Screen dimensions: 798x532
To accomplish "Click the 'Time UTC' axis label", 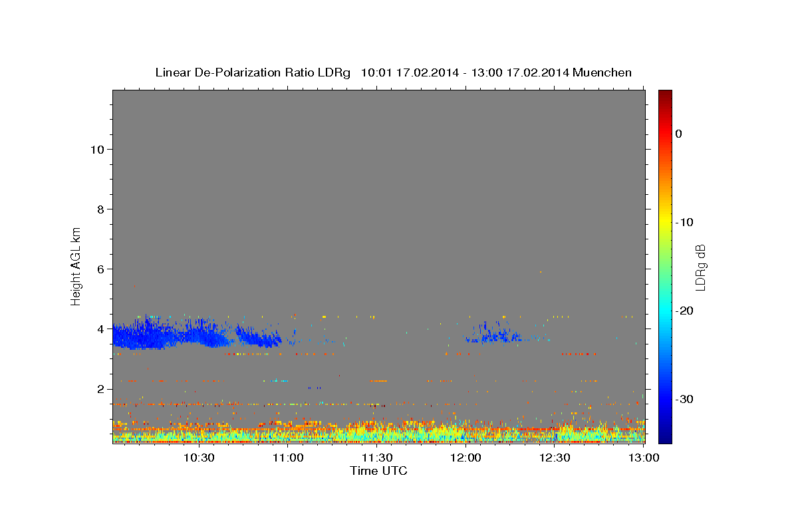I will click(x=378, y=471).
